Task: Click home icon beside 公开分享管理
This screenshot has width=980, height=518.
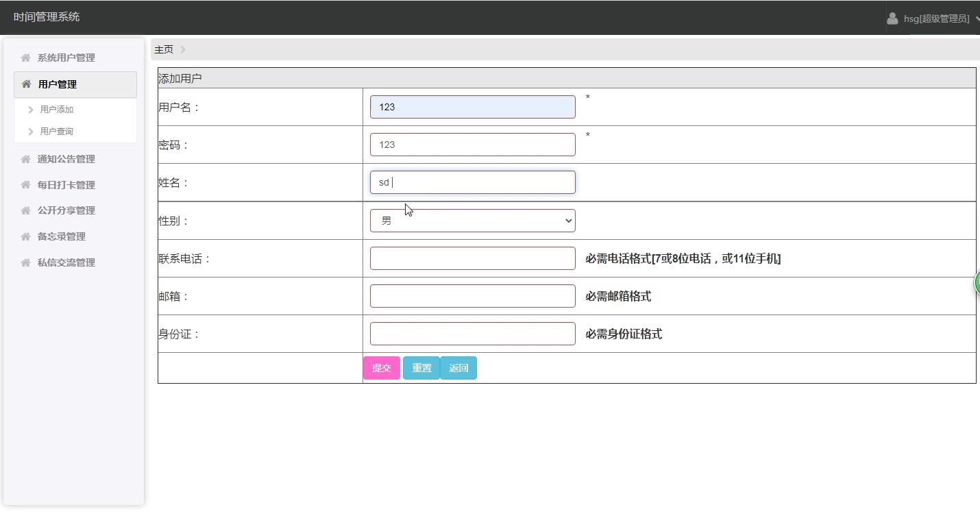Action: pos(26,210)
